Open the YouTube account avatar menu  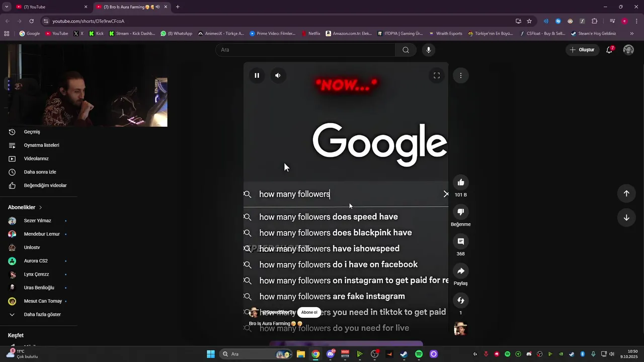point(628,50)
